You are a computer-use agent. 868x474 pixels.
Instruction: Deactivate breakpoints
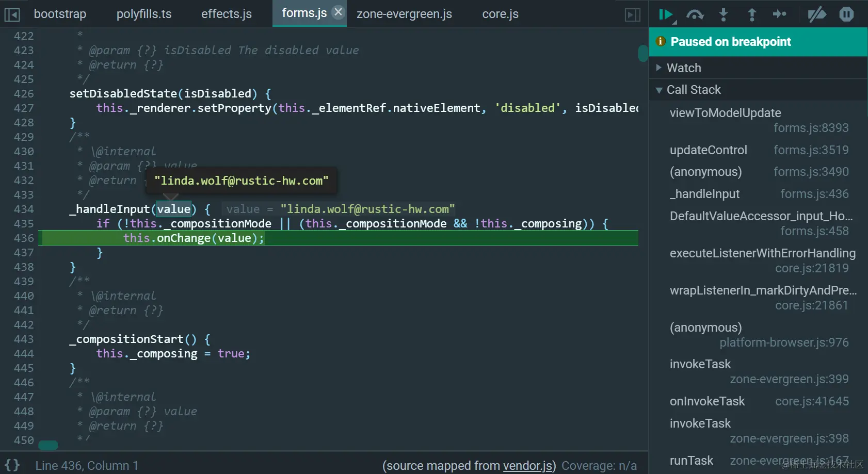click(x=817, y=15)
